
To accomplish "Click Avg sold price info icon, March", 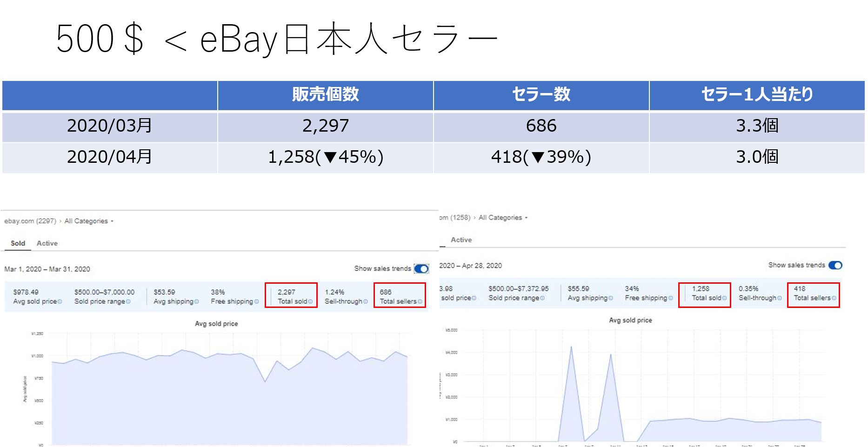I will click(x=60, y=301).
